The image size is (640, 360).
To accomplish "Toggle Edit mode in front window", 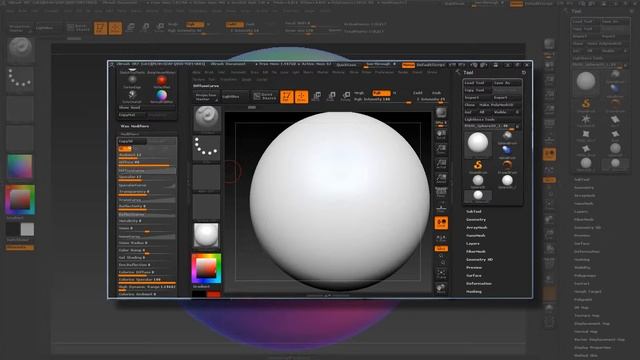I will 287,97.
